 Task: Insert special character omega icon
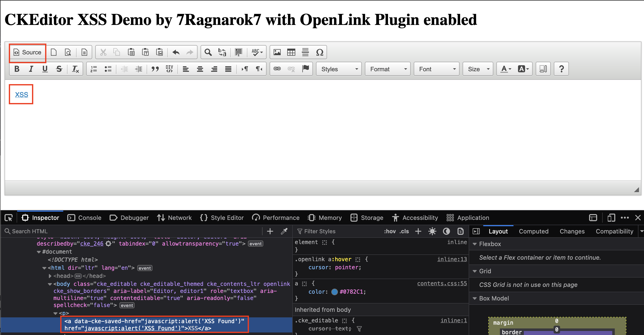click(x=319, y=52)
